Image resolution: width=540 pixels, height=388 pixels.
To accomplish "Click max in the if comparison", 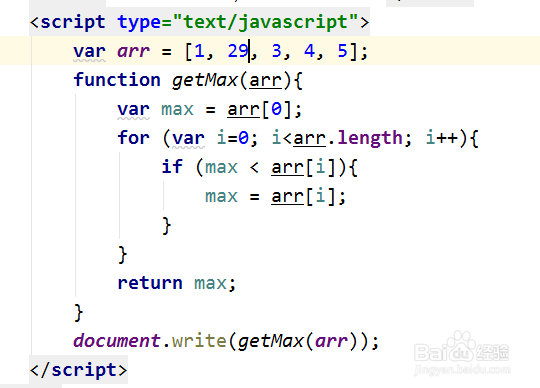I will pos(221,167).
